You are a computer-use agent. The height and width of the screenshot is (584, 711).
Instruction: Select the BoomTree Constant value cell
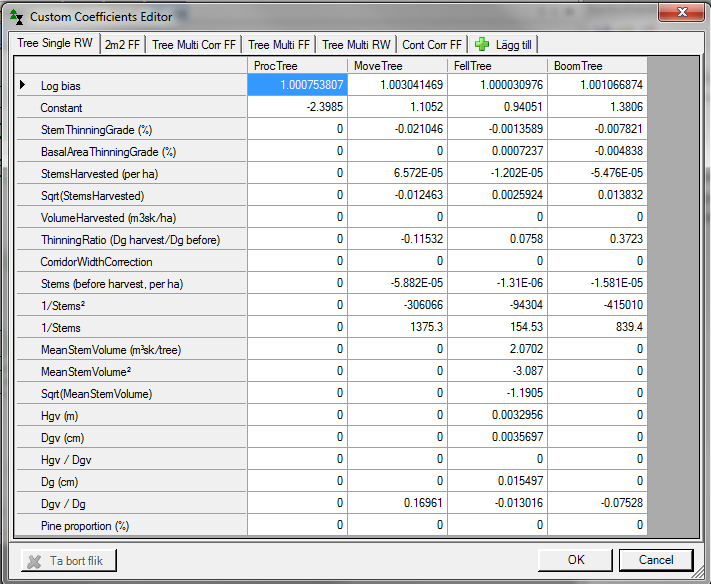click(x=597, y=108)
